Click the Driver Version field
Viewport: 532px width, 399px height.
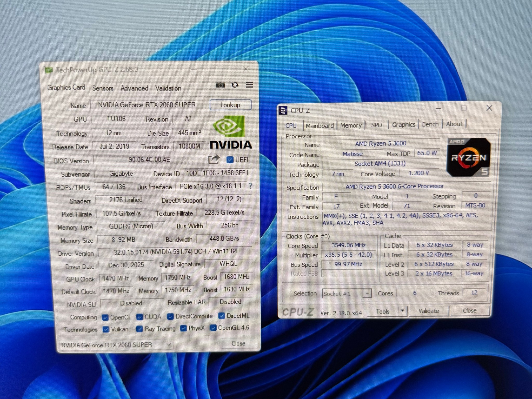[x=175, y=251]
